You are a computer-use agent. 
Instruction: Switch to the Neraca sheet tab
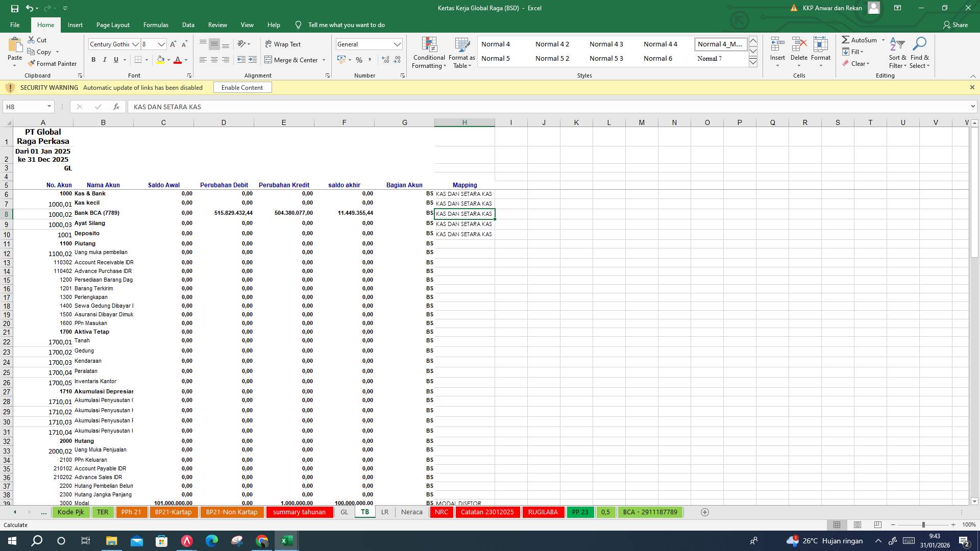click(x=411, y=512)
